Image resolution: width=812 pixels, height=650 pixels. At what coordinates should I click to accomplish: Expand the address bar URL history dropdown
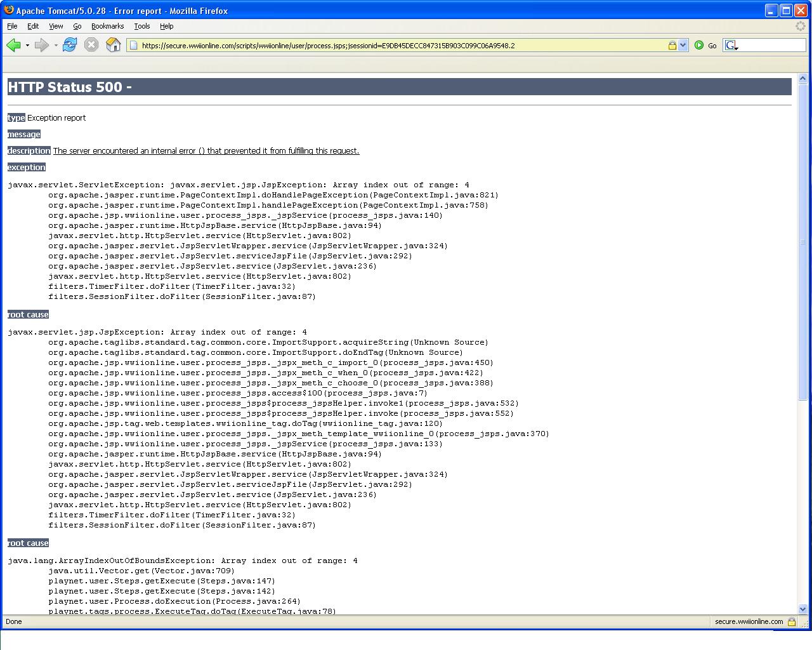click(x=683, y=45)
